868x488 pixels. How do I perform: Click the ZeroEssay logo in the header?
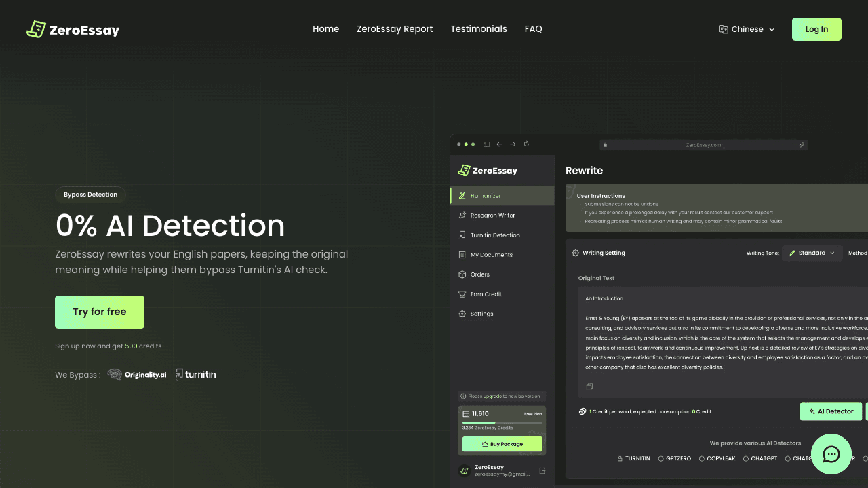[x=73, y=29]
